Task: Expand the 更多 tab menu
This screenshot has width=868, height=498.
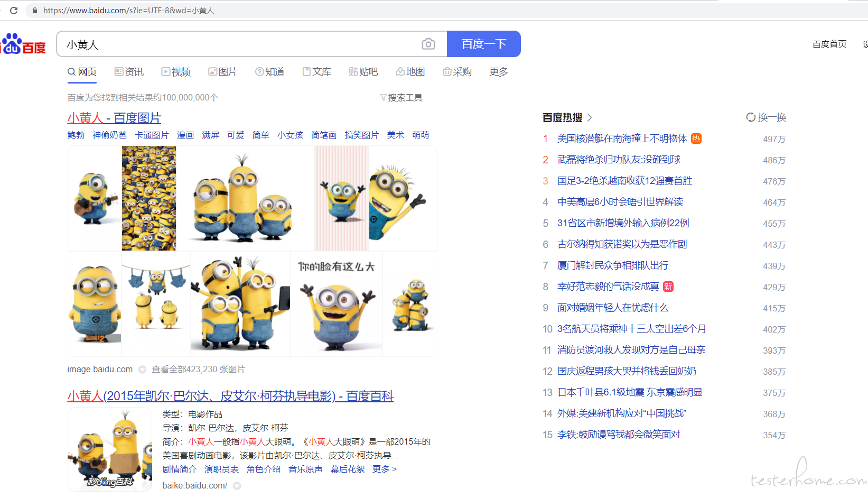Action: [x=499, y=72]
